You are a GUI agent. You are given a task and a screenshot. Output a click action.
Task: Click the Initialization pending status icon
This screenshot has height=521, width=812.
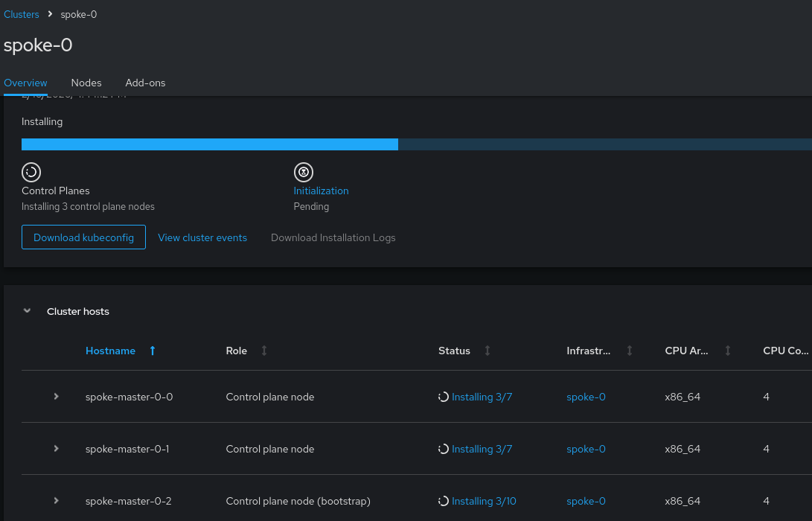(x=303, y=172)
